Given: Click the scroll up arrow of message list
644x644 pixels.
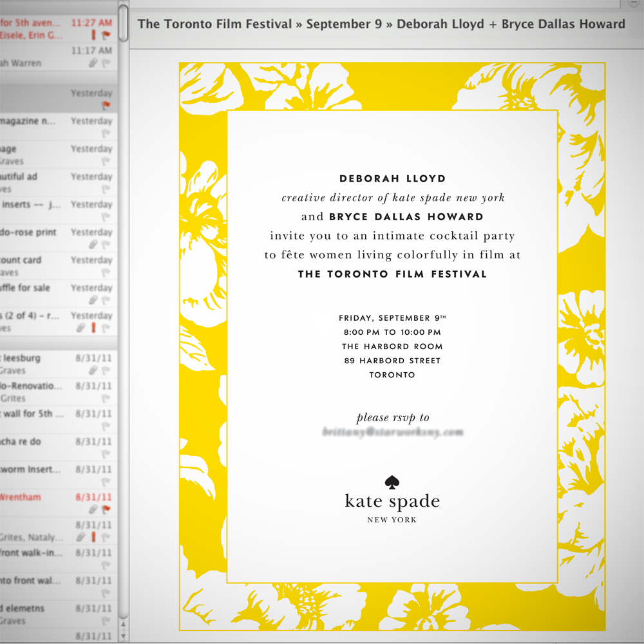Looking at the screenshot, I should click(123, 625).
